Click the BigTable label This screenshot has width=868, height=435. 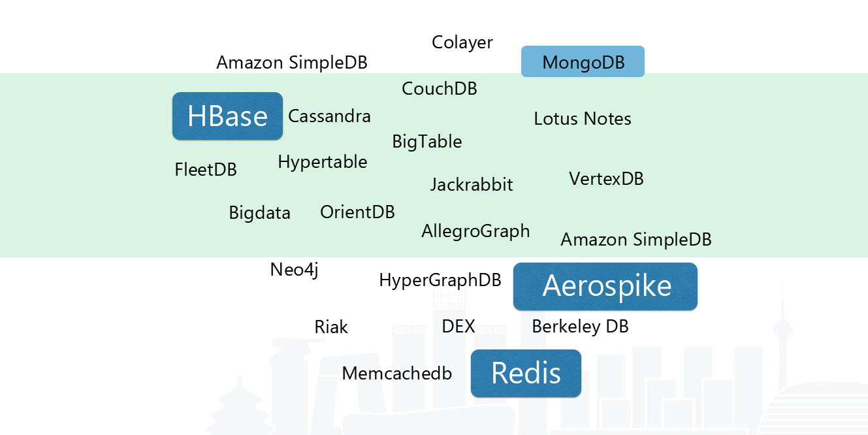point(426,142)
